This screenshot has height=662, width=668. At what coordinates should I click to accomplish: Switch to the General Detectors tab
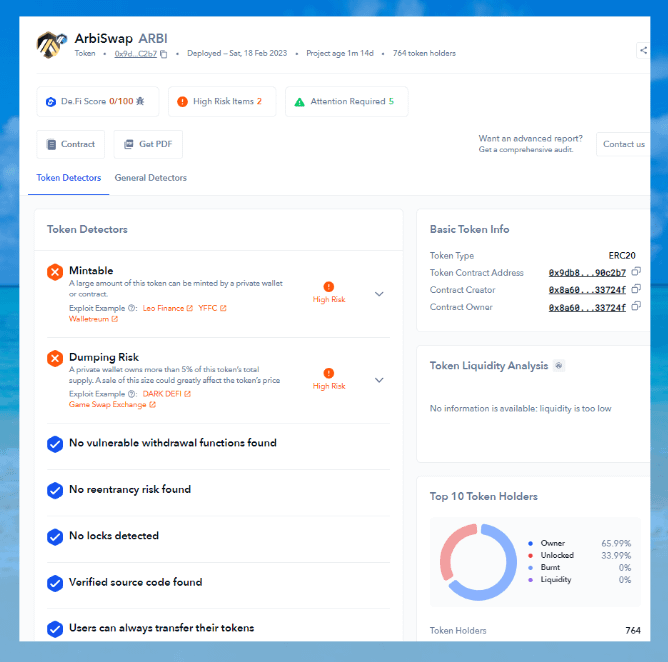(150, 178)
